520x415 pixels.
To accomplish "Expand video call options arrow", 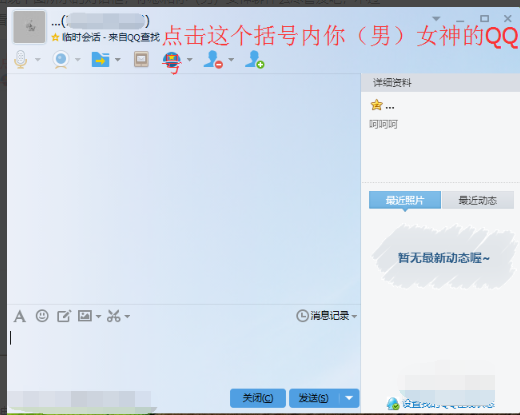I will [x=78, y=60].
